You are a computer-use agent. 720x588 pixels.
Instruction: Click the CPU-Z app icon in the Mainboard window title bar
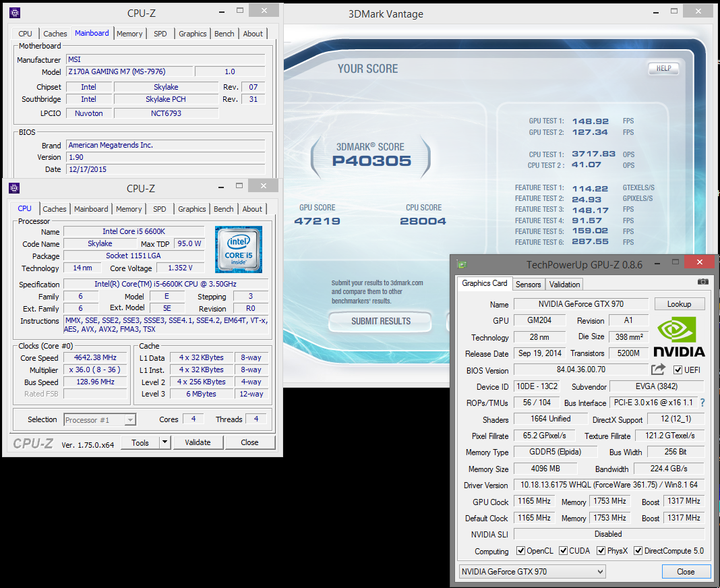point(15,13)
